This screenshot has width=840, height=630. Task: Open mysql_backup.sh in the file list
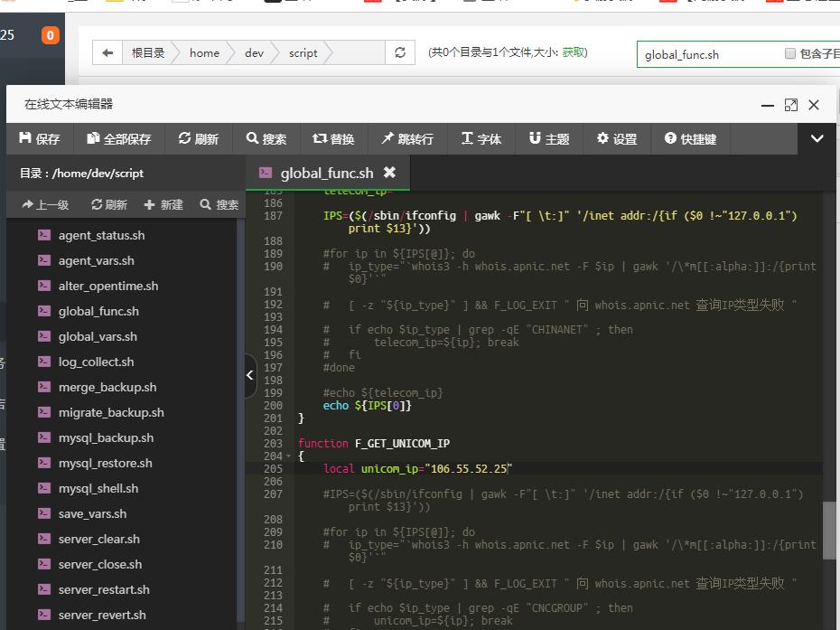(x=106, y=437)
